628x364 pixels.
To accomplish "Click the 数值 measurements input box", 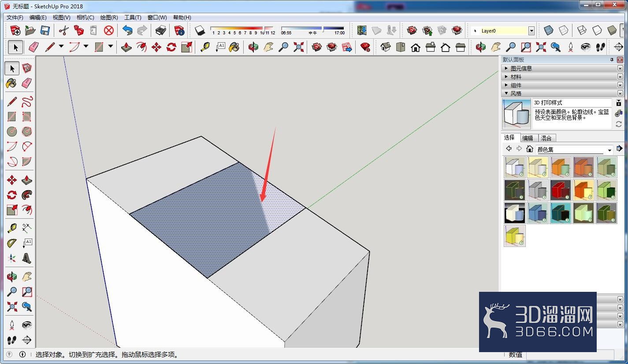I will coord(570,354).
